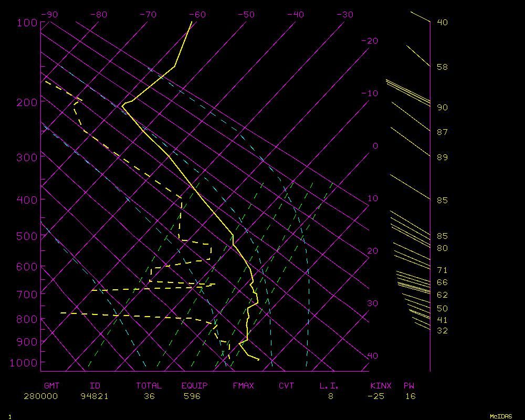Click the station ID value 94821

pyautogui.click(x=94, y=396)
